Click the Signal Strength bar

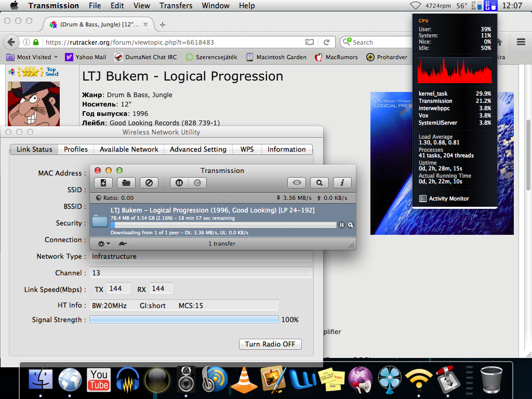(x=184, y=320)
